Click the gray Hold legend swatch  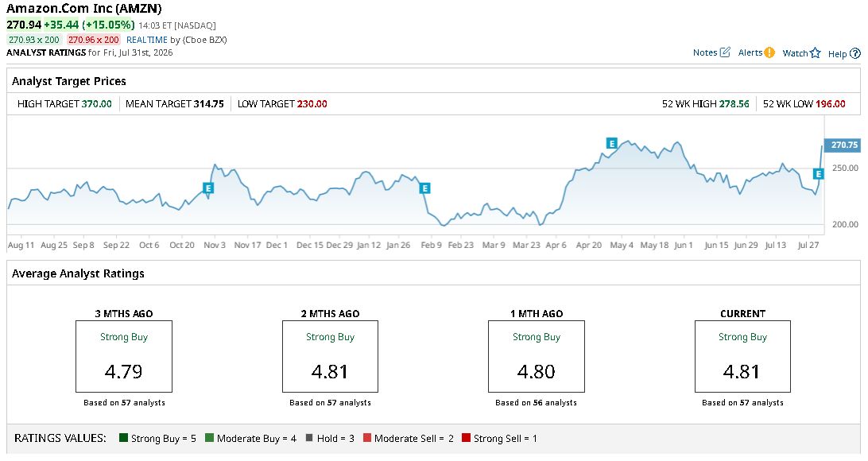click(309, 438)
